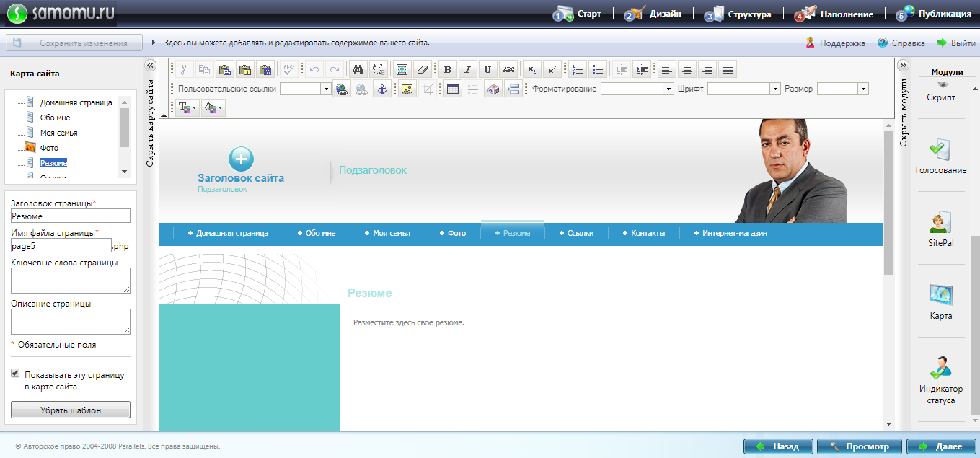Click the Далее button

pyautogui.click(x=941, y=446)
